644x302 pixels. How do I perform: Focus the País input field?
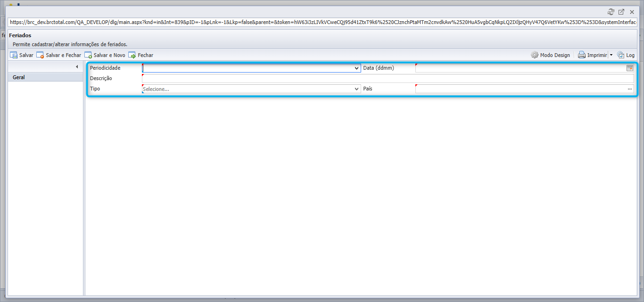tap(520, 89)
